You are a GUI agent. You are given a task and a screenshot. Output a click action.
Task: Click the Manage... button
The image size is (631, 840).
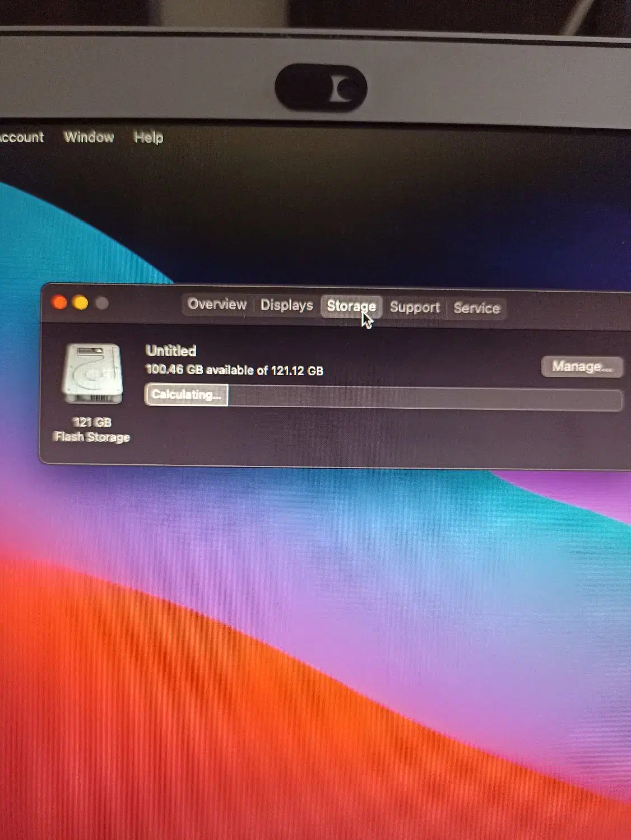click(582, 366)
